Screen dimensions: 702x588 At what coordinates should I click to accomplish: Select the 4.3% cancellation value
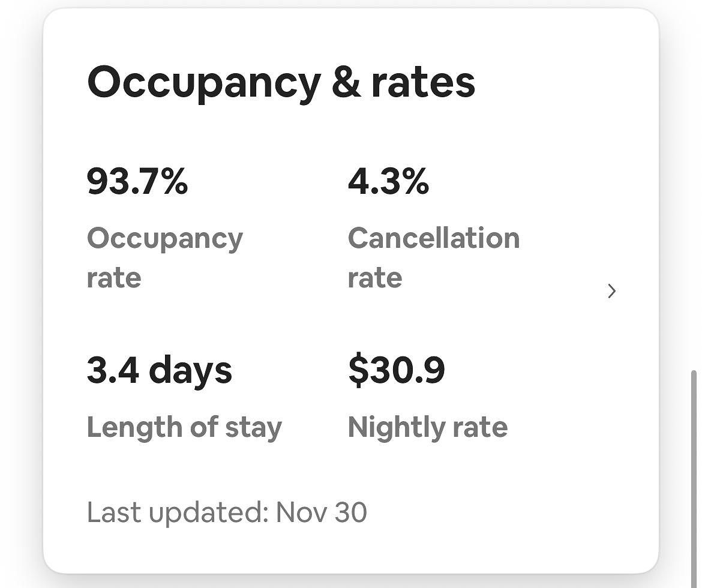388,182
